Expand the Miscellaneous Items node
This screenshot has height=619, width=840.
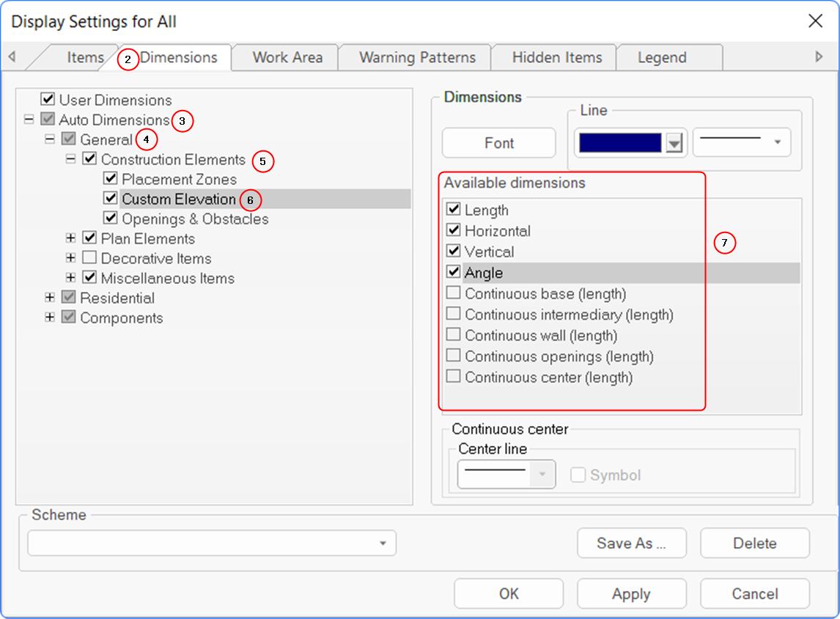pos(70,278)
